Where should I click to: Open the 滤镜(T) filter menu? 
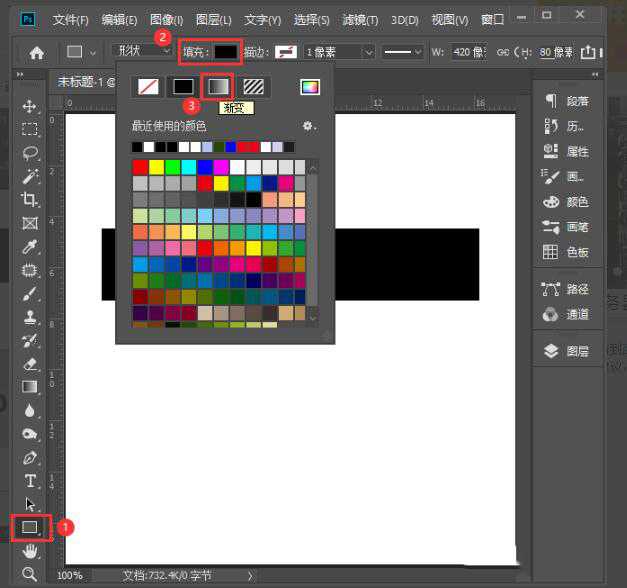click(x=361, y=19)
